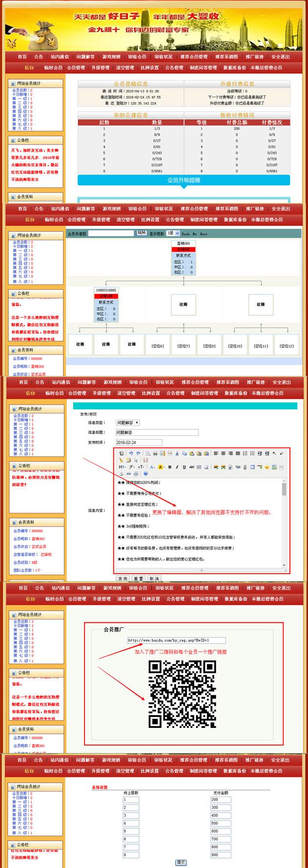Align editor text right
308x868 pixels.
(230, 453)
